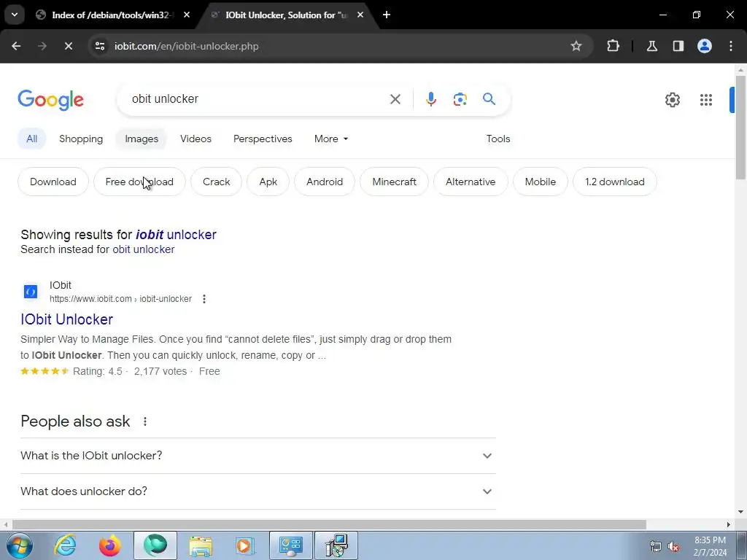Open search Tools
747x560 pixels.
pyautogui.click(x=498, y=139)
